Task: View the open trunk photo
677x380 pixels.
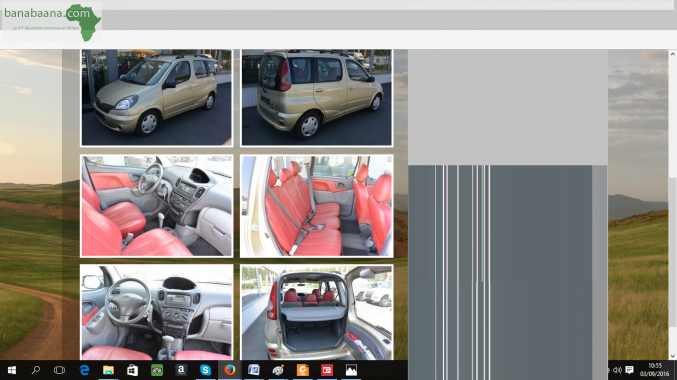Action: point(316,312)
